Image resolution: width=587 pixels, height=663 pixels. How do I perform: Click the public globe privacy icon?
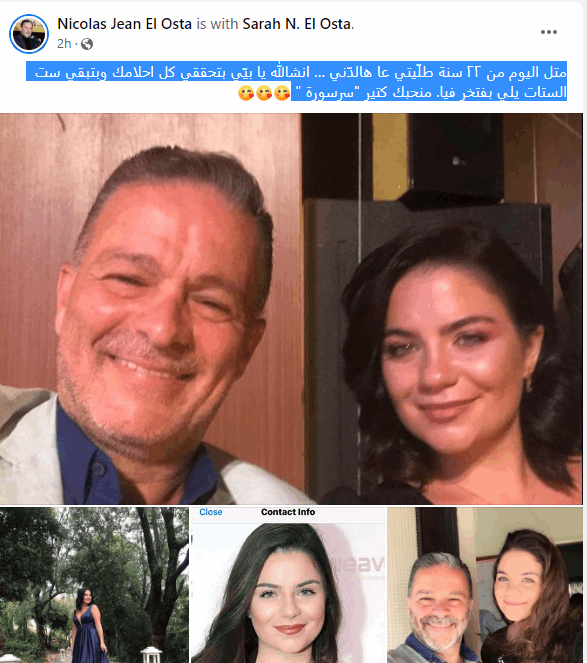[x=87, y=44]
